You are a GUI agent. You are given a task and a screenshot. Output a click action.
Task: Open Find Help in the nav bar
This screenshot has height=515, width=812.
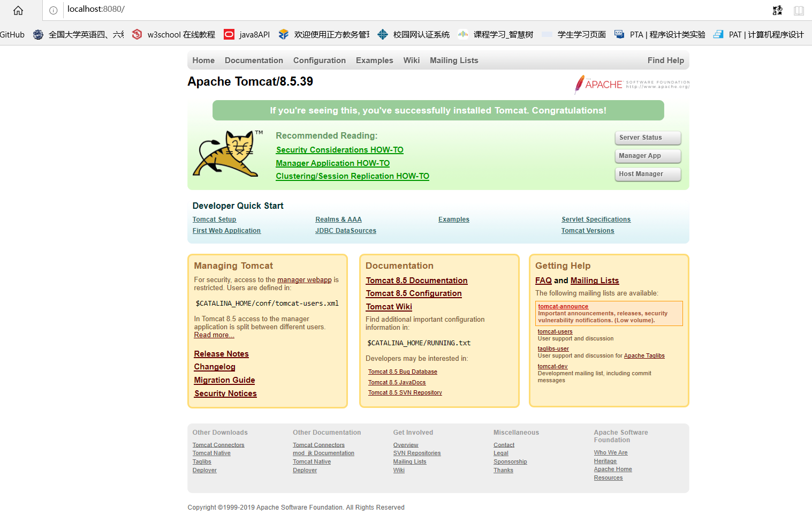click(666, 60)
